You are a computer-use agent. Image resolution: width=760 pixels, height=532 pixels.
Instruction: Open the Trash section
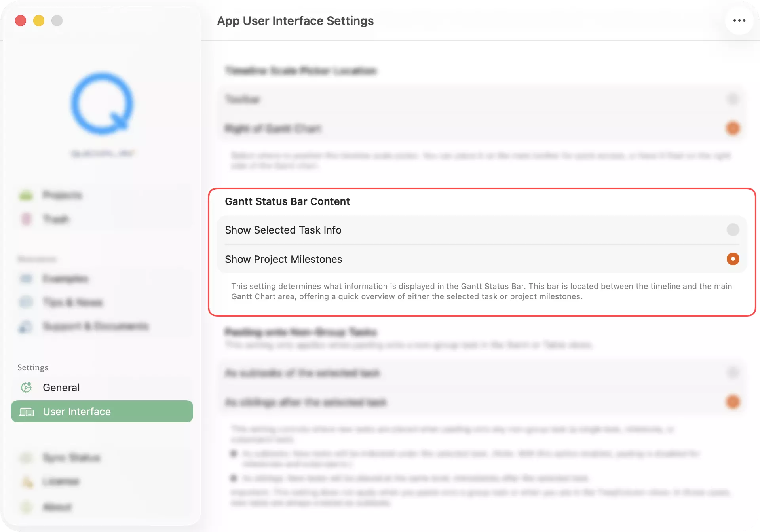click(56, 219)
